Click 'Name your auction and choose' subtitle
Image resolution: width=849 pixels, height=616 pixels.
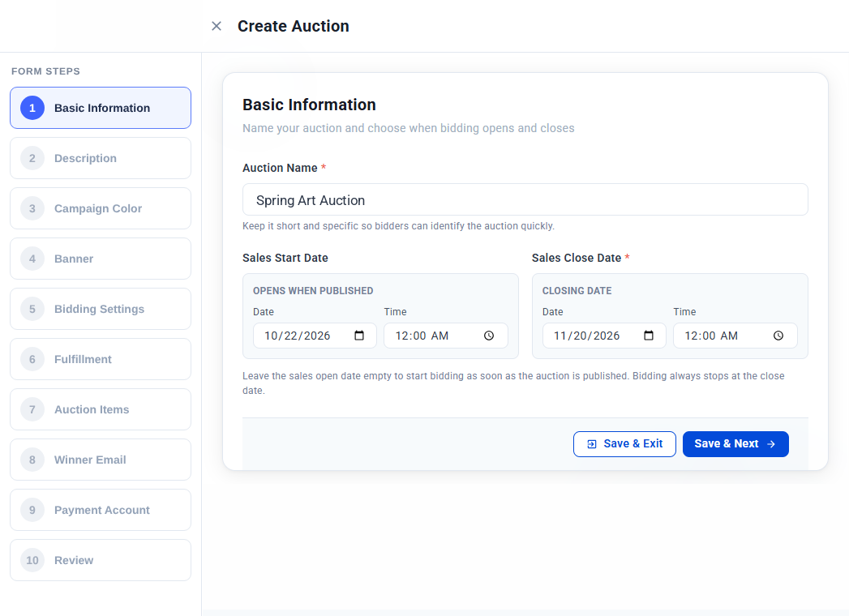click(408, 128)
